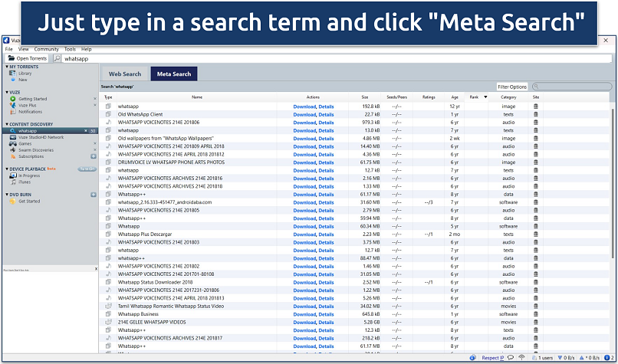Download the Old WhatsApp Client torrent
This screenshot has height=364, width=618.
[x=304, y=115]
